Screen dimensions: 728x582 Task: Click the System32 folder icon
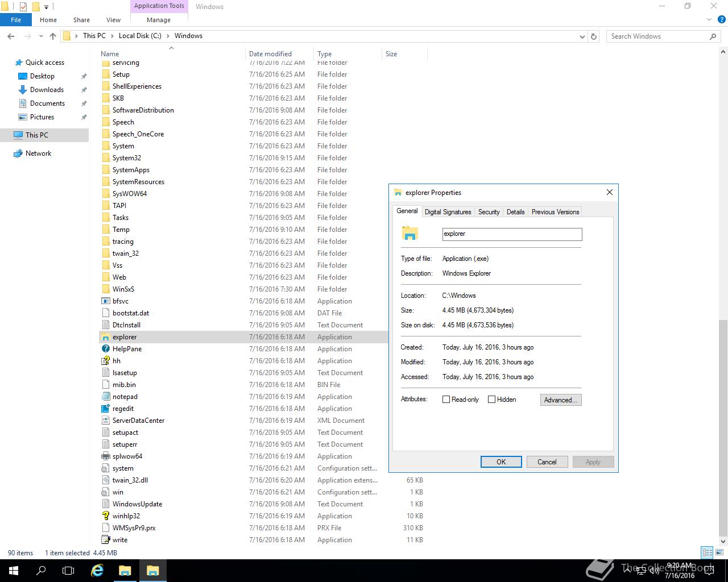(105, 158)
